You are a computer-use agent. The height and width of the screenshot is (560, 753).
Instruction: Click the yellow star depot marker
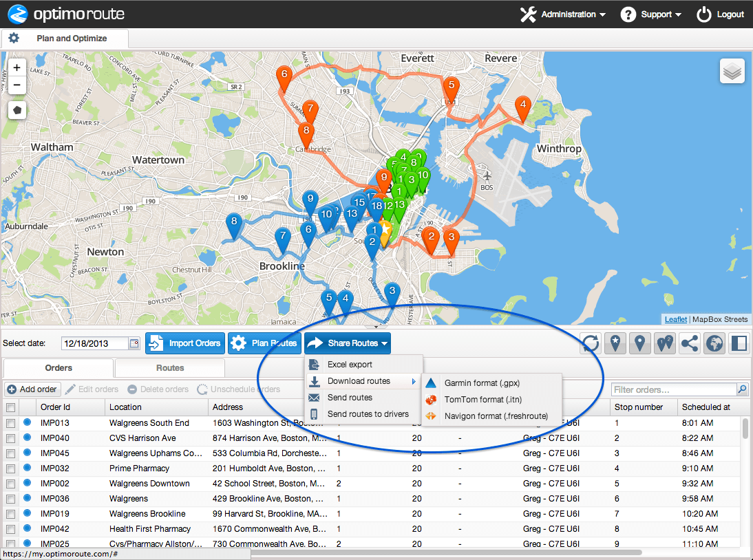[x=385, y=234]
